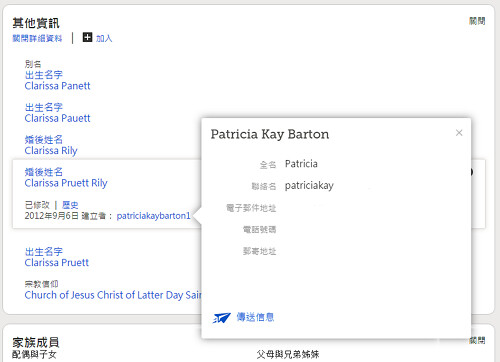Open the Clarissa Panett name entry
The image size is (500, 362).
click(57, 86)
